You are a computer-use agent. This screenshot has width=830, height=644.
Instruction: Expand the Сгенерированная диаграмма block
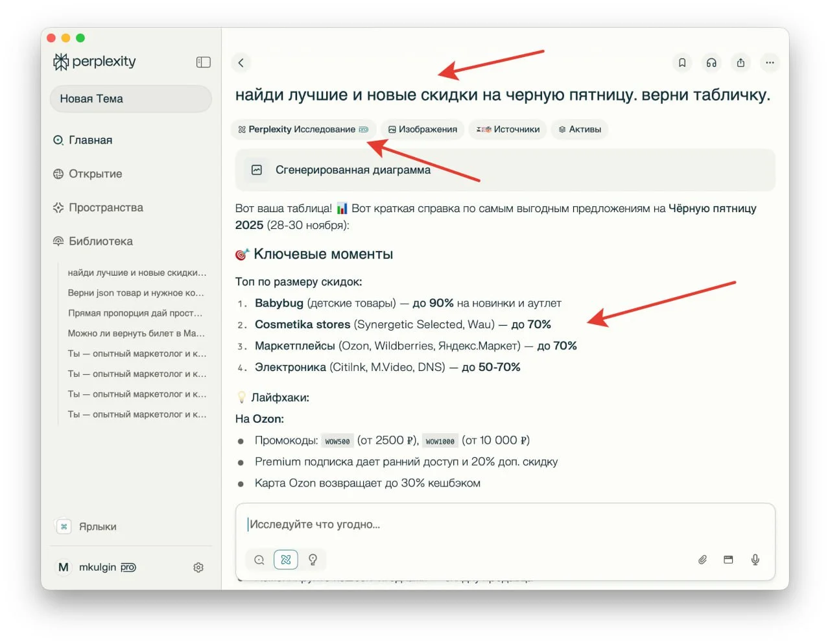click(505, 170)
